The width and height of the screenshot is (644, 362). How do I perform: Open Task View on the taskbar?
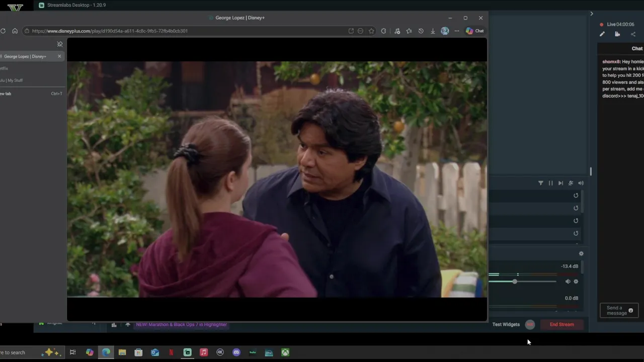(72, 352)
